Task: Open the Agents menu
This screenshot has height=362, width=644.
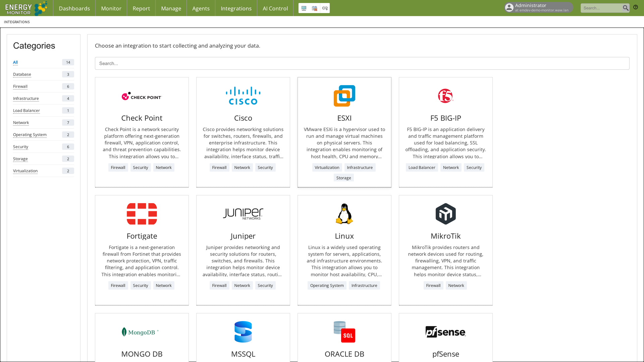Action: pos(201,8)
